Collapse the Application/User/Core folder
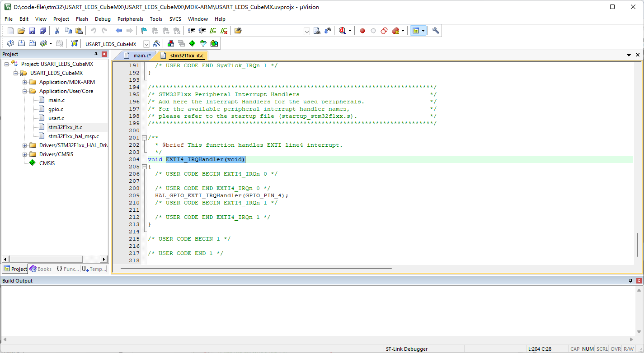This screenshot has width=644, height=353. [25, 91]
